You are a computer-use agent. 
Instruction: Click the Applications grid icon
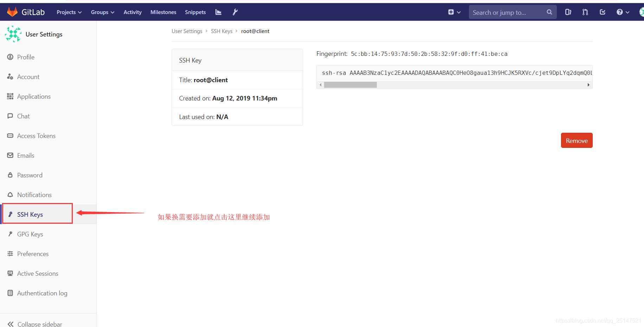pyautogui.click(x=10, y=96)
